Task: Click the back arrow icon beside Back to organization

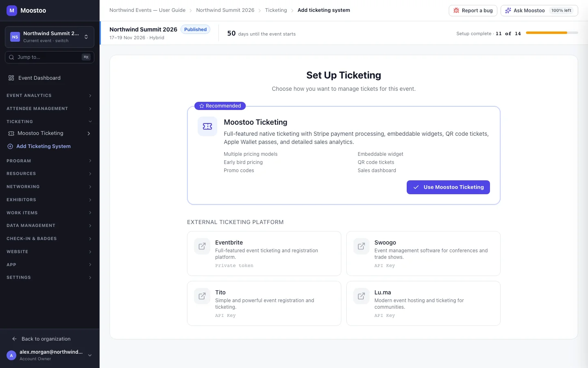Action: [x=14, y=339]
